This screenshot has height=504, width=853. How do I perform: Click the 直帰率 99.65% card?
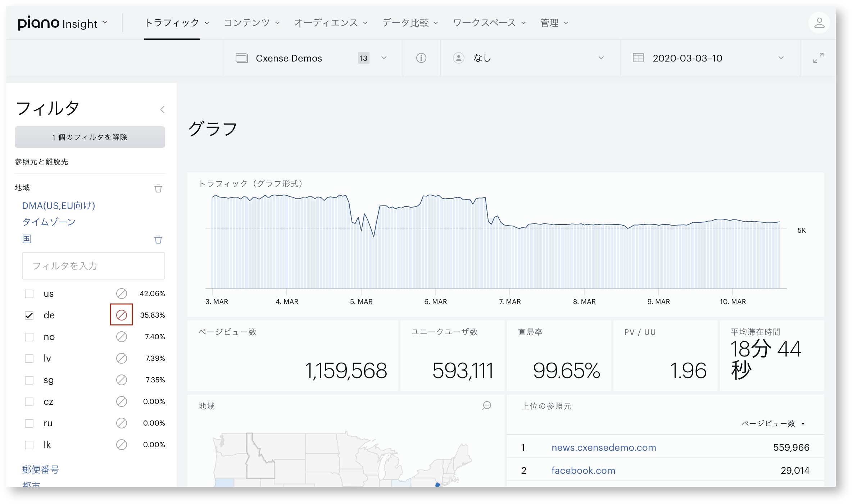559,356
